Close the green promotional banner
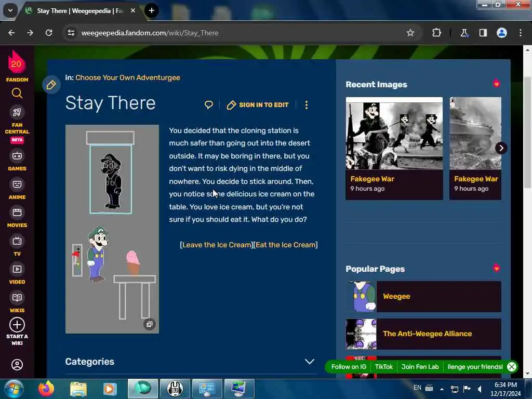Screen dimensions: 532x399 click(512, 367)
